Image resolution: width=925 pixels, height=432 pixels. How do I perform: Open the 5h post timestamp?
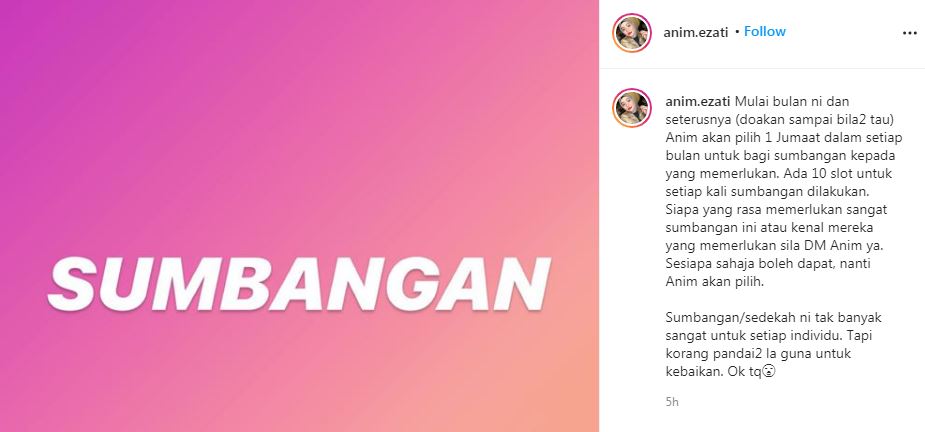click(672, 402)
